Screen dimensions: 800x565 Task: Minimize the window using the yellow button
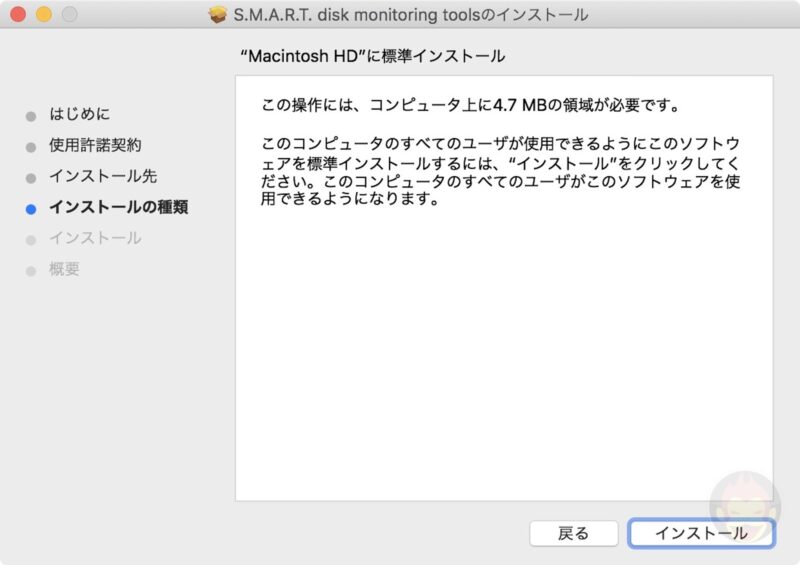(x=43, y=15)
